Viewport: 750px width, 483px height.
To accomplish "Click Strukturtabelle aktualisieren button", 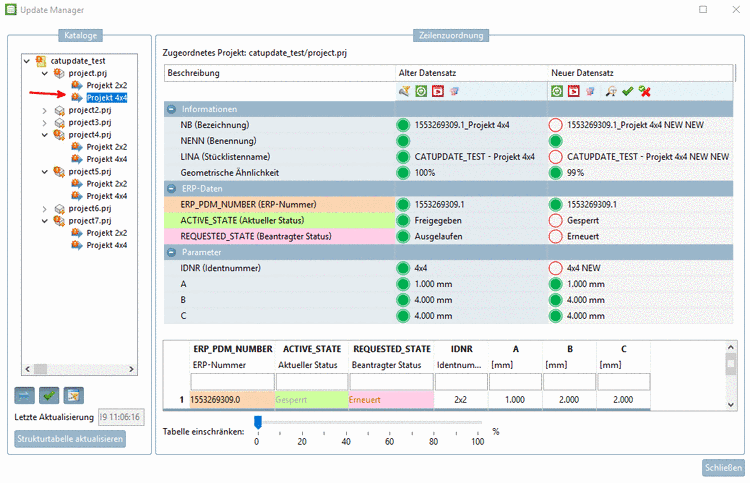I will 70,438.
